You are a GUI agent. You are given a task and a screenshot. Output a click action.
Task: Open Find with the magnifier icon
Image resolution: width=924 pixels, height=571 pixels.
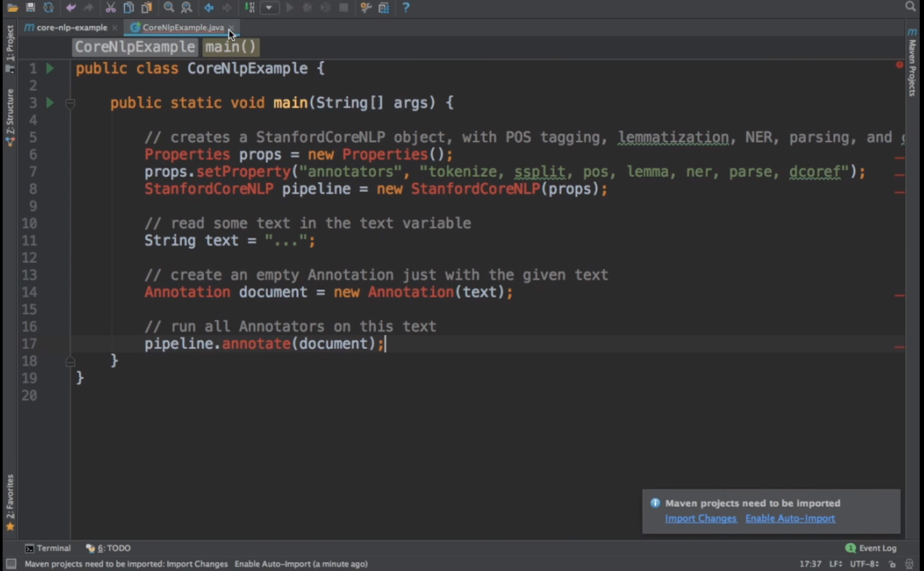[169, 7]
